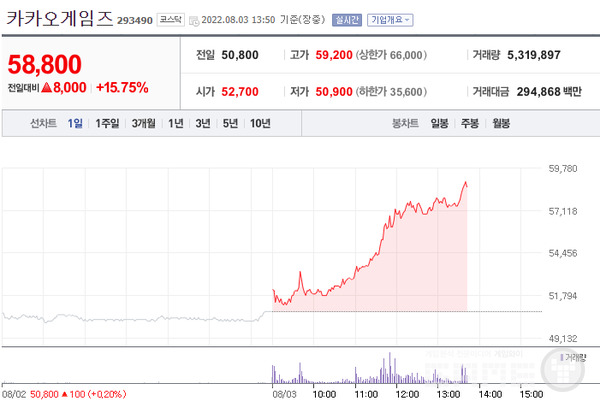Show the 10년 line chart
600x407 pixels.
[260, 123]
